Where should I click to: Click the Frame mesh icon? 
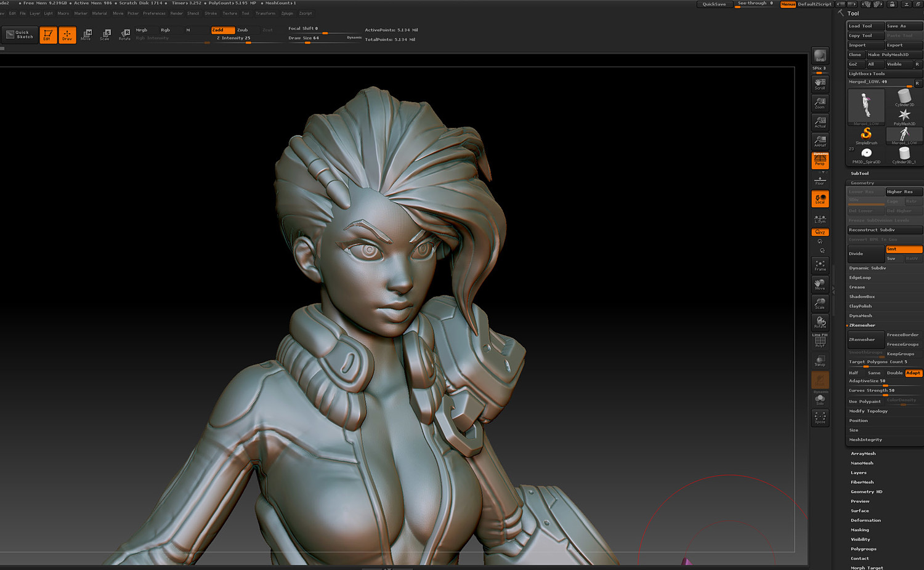(820, 265)
